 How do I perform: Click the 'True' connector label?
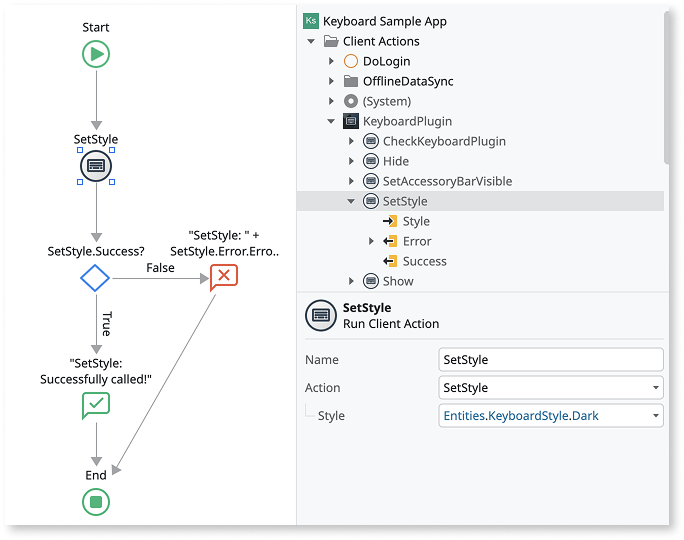tap(107, 324)
